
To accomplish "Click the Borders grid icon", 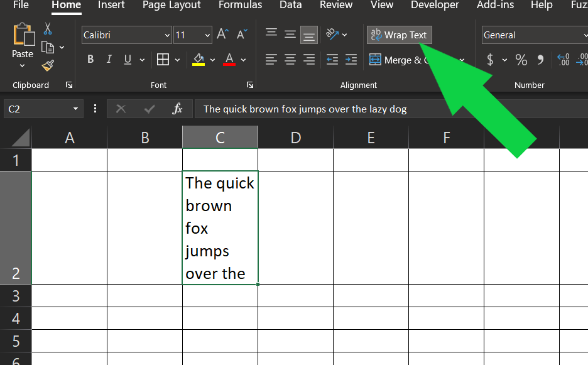I will coord(163,59).
